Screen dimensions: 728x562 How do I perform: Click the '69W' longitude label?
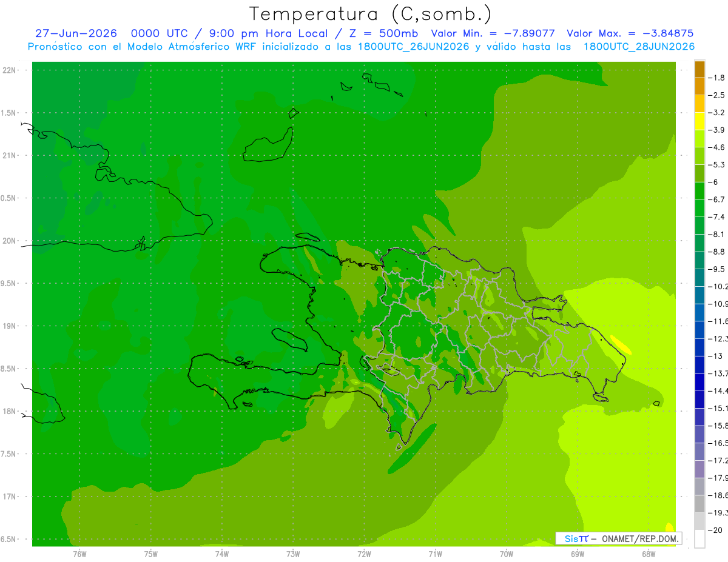point(578,554)
